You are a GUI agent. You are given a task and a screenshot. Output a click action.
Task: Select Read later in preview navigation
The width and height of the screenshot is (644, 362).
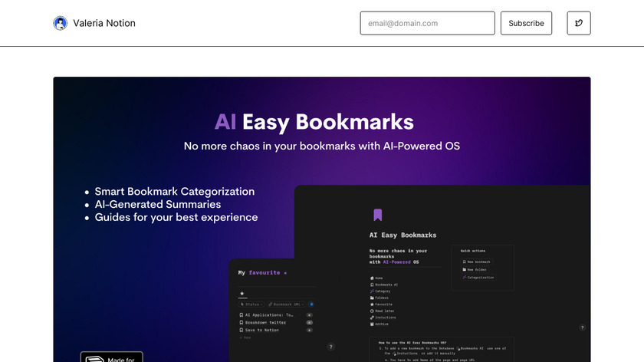click(382, 311)
